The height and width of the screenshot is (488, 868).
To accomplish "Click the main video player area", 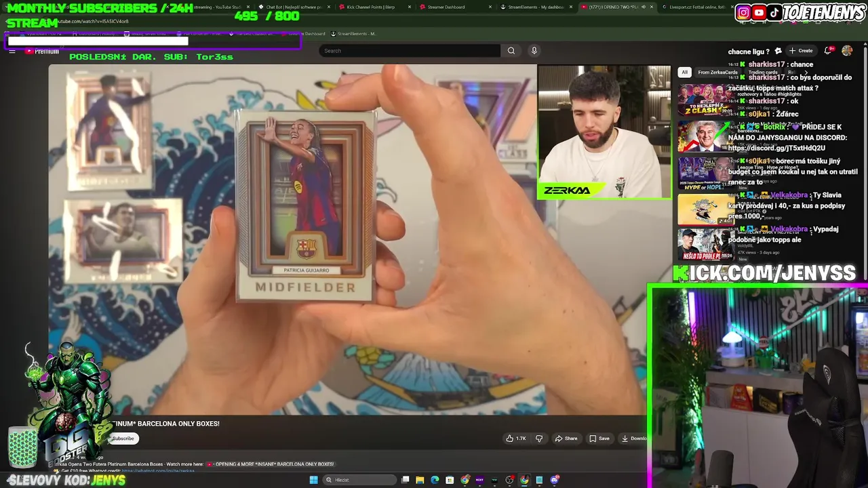I will tap(347, 239).
